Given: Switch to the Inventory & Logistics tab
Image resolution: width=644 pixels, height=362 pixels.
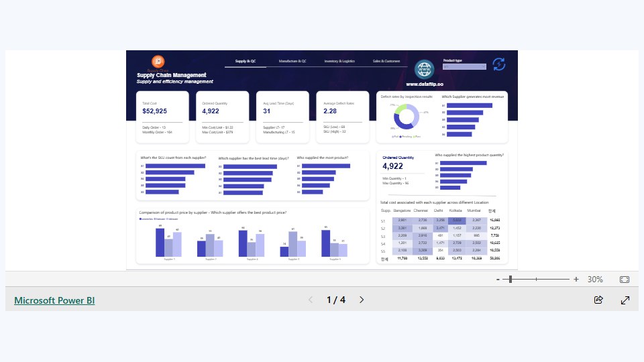Looking at the screenshot, I should coord(339,61).
